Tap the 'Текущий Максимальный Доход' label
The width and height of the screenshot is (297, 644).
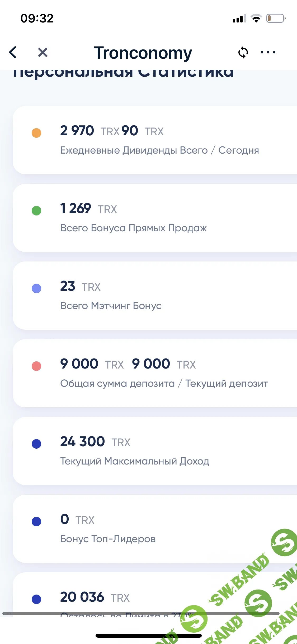tap(135, 461)
